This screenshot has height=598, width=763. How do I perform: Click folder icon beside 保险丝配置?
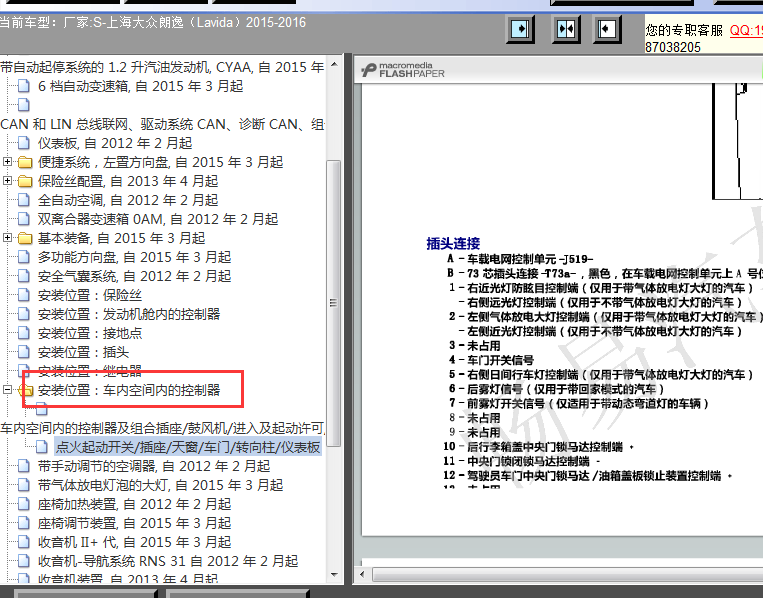[x=25, y=181]
